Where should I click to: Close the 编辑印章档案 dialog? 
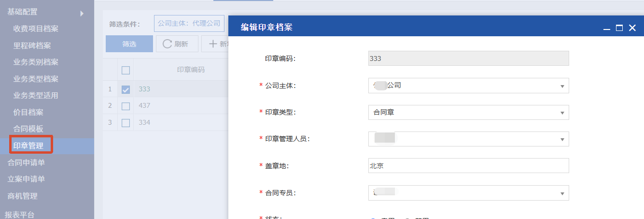click(x=632, y=28)
